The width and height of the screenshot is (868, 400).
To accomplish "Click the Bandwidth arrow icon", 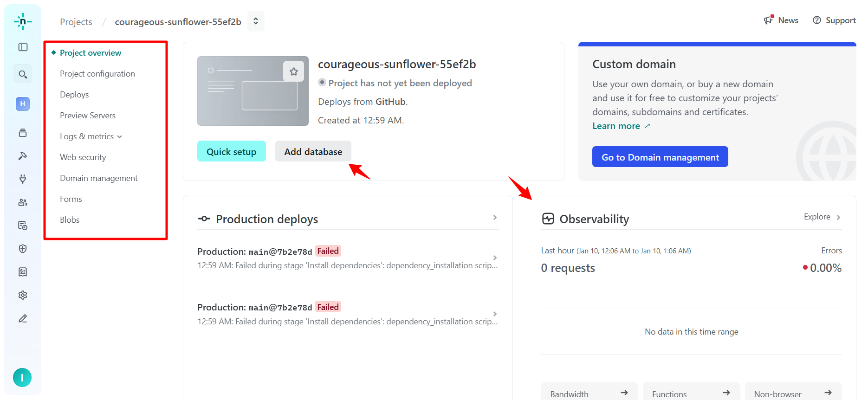I will (x=624, y=393).
